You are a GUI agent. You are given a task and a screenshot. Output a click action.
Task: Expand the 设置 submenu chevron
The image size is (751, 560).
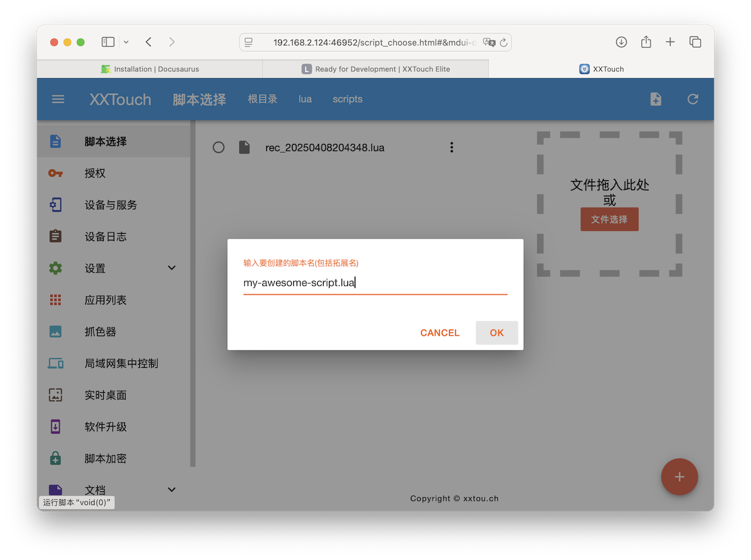[x=172, y=268]
